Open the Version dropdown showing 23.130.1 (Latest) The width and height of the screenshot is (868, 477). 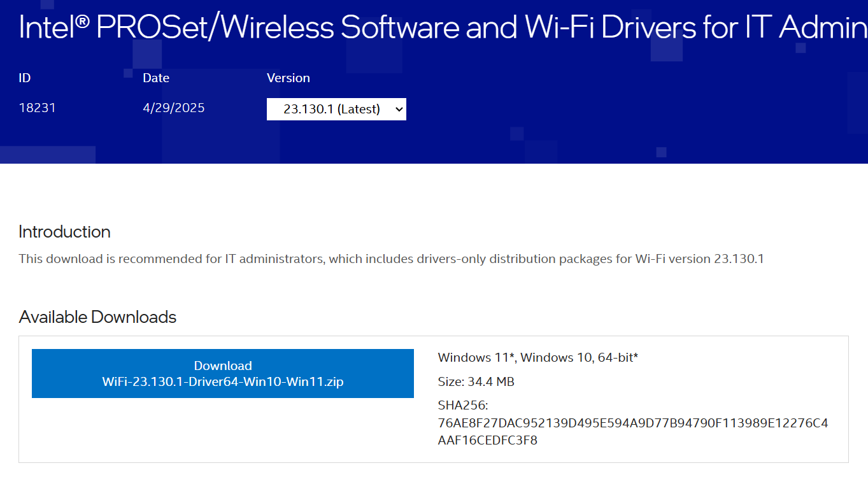[336, 109]
